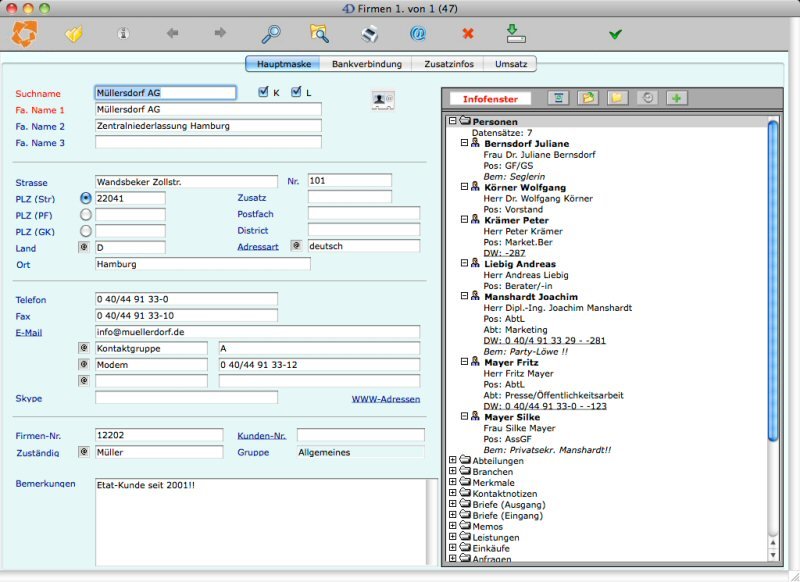Expand the Abteilungen tree folder
Image resolution: width=800 pixels, height=582 pixels.
(453, 461)
